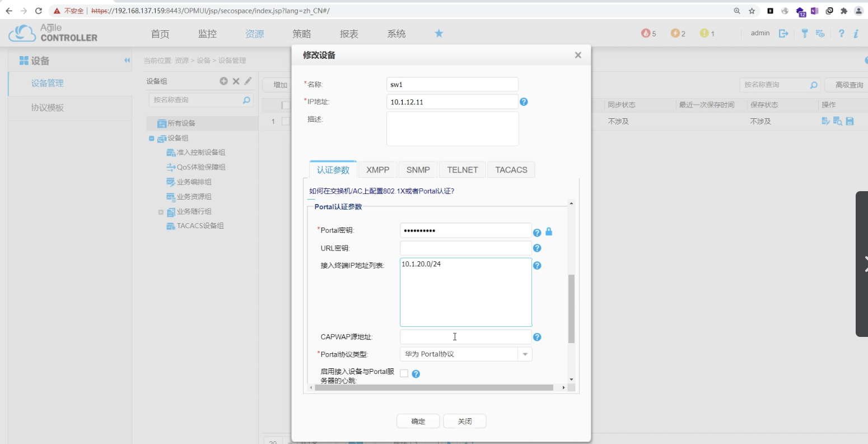The width and height of the screenshot is (868, 444).
Task: Tick the select-all checkbox in table header
Action: coord(286,105)
